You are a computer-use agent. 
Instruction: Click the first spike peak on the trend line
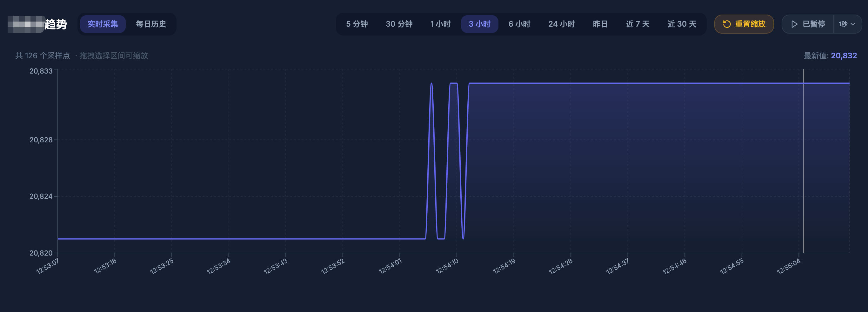pos(431,83)
